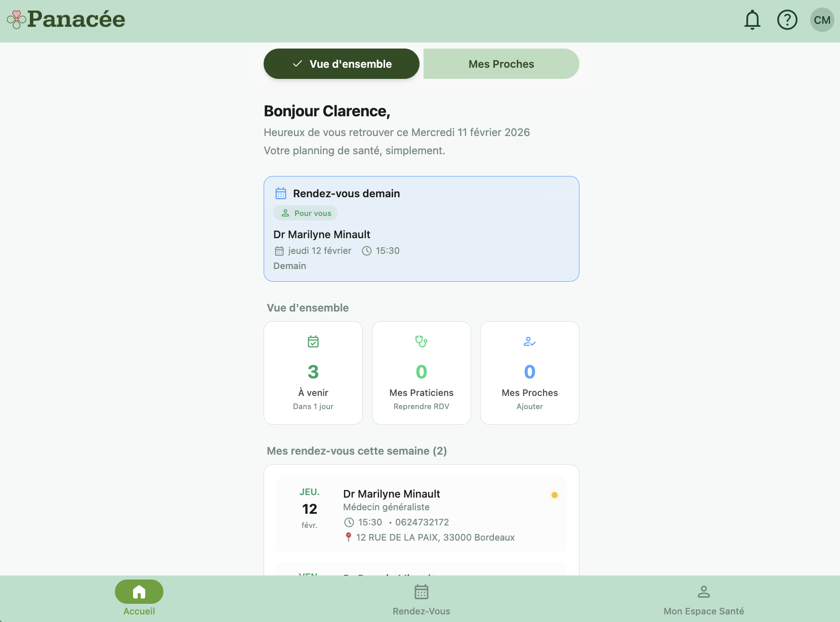
Task: Click the Médecin généraliste specialty text
Action: pyautogui.click(x=386, y=507)
